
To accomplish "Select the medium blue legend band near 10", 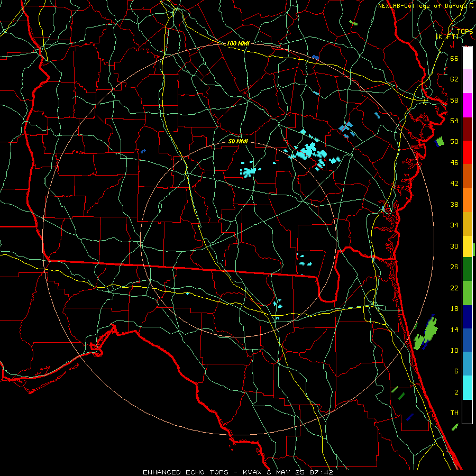I will point(467,340).
